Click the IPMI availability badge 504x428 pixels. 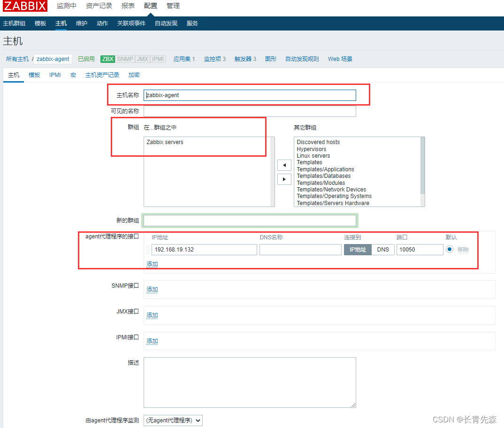pyautogui.click(x=158, y=59)
